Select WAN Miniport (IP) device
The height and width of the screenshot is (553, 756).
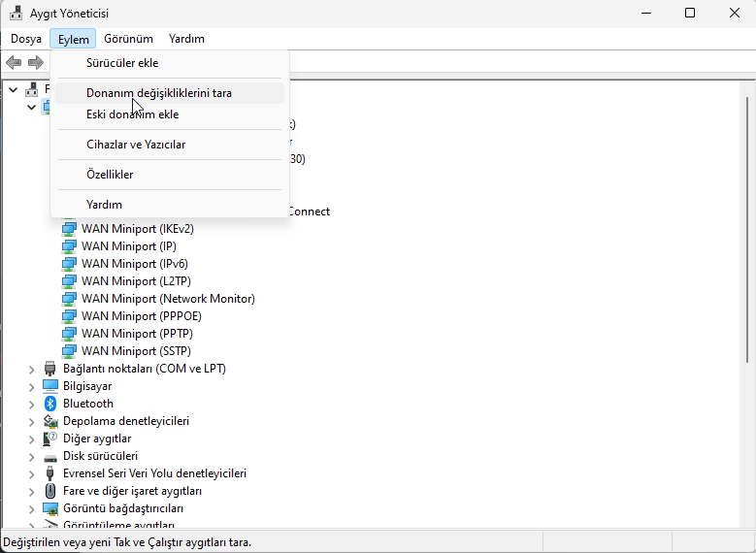tap(129, 245)
